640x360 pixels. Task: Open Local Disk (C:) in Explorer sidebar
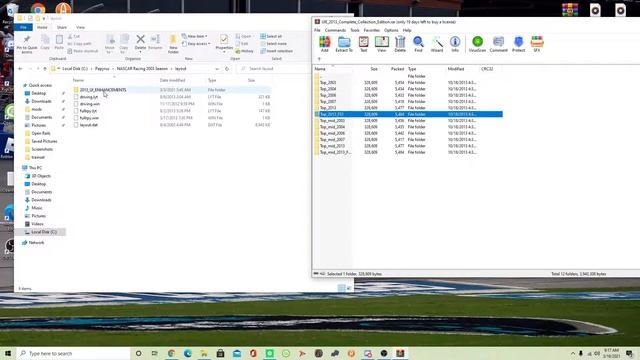pos(44,232)
